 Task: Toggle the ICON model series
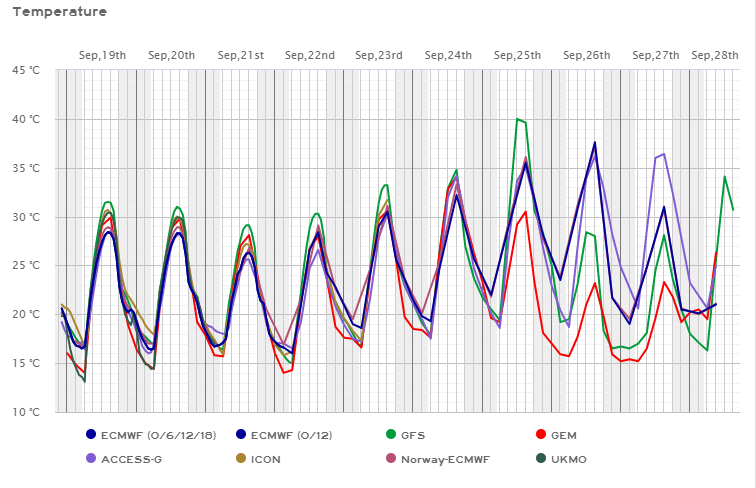coord(258,459)
